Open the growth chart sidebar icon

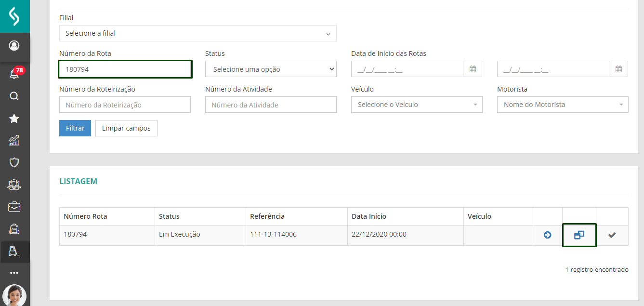tap(14, 140)
